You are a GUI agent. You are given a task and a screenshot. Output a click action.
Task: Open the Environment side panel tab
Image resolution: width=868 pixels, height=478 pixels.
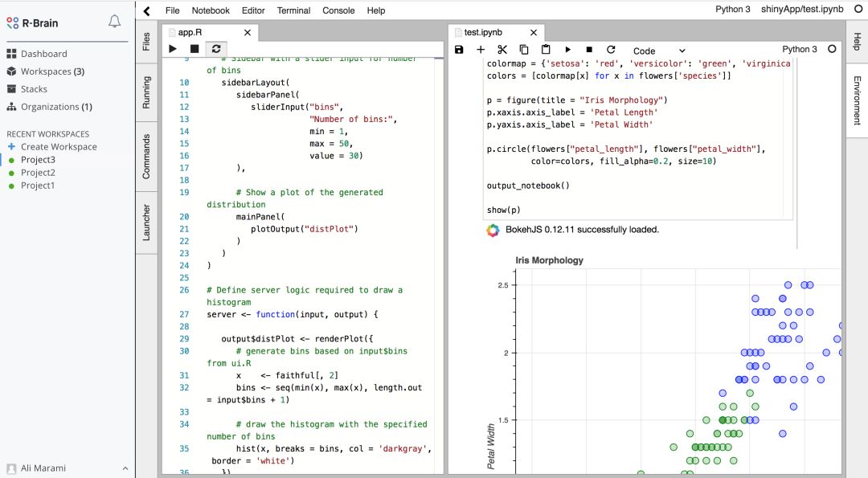click(x=857, y=100)
